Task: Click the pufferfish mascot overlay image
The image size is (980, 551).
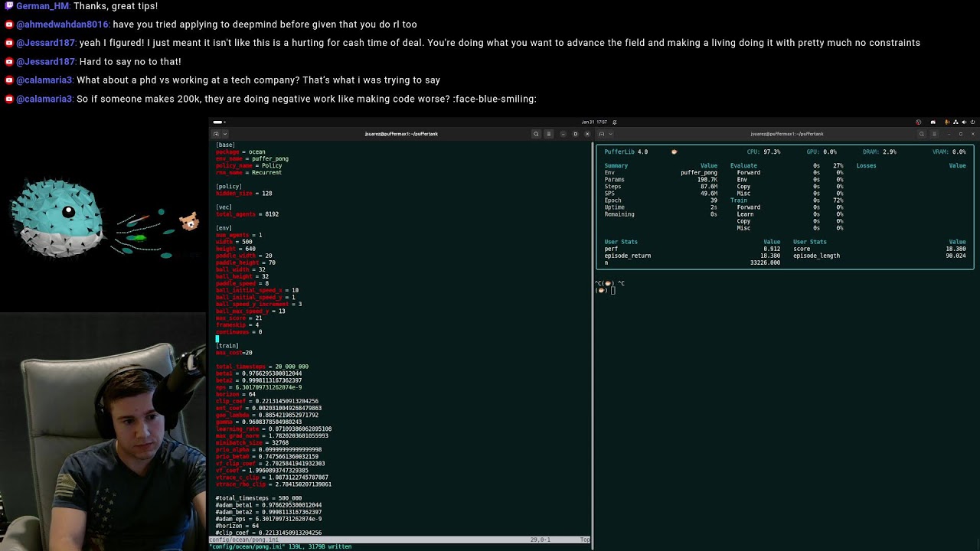Action: pos(57,218)
